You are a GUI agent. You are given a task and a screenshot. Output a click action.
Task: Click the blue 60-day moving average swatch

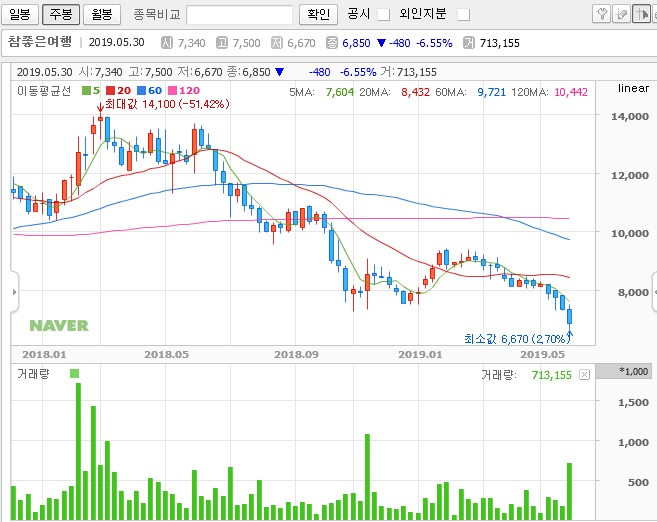(141, 90)
